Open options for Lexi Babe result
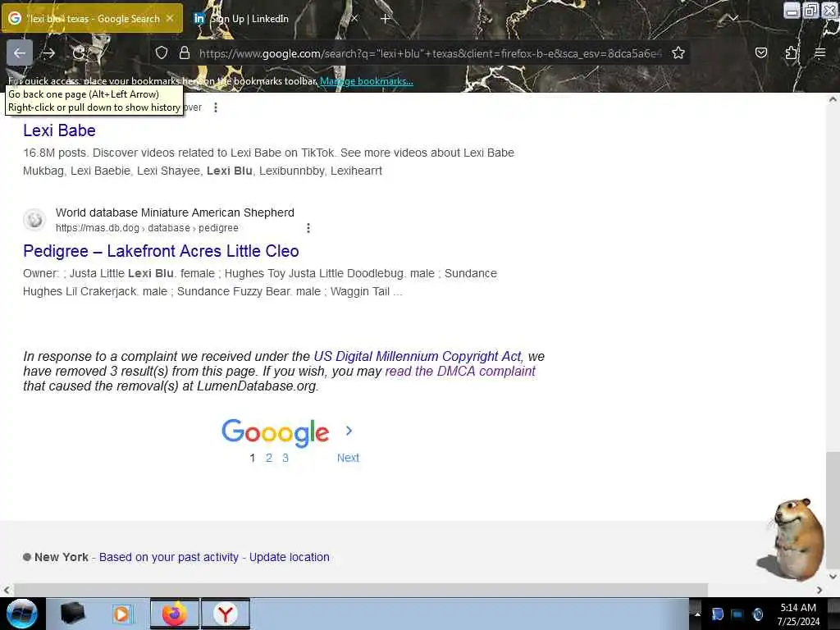This screenshot has width=840, height=630. pyautogui.click(x=216, y=107)
